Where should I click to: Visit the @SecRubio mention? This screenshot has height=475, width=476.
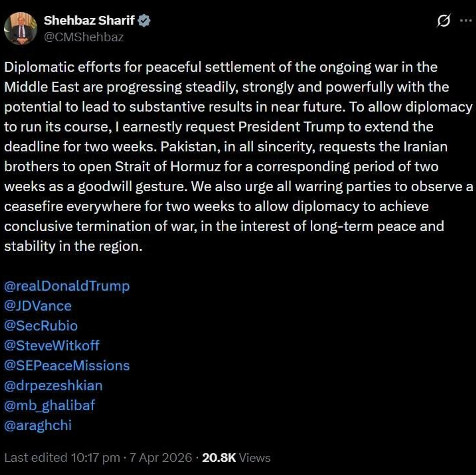click(x=41, y=326)
